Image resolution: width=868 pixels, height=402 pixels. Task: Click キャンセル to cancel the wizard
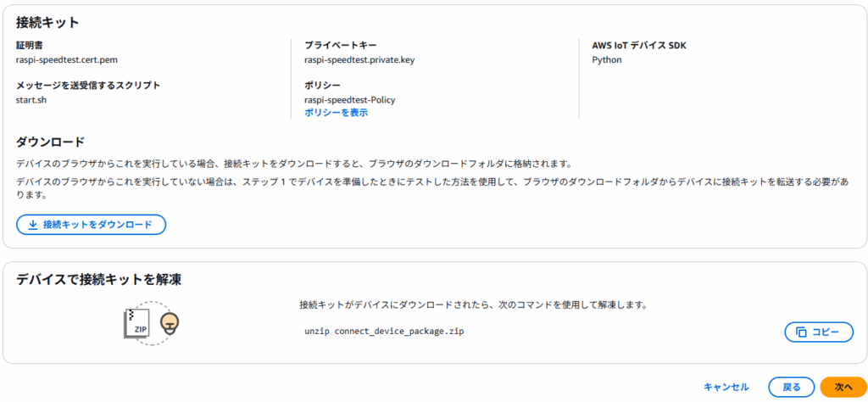tap(726, 387)
